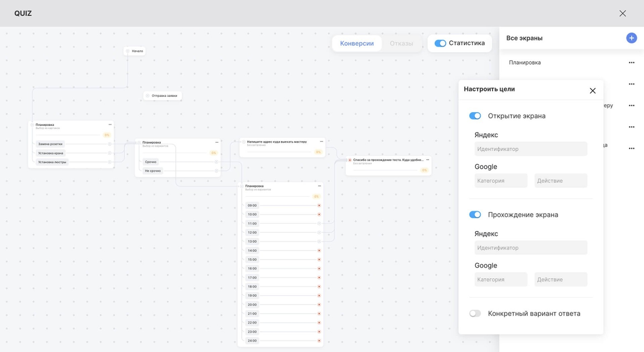Viewport: 644px width, 352px height.
Task: Click the blue plus icon to add a screen
Action: coord(631,38)
